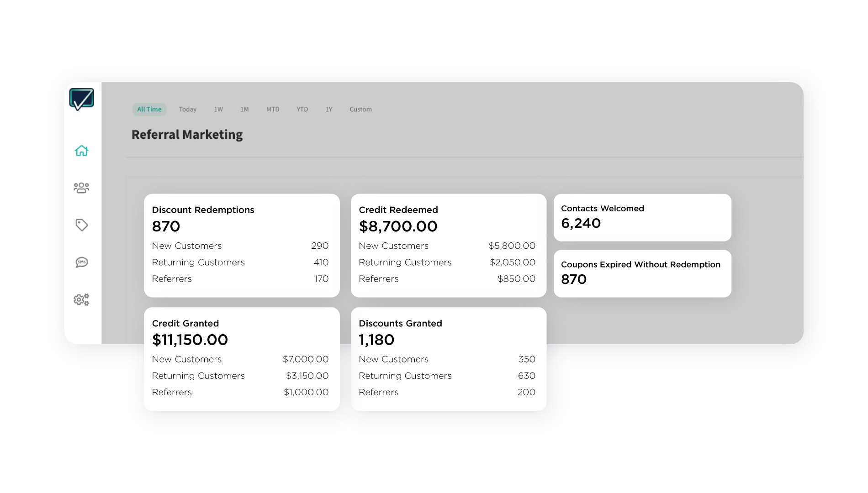Select the 1W time range
Image resolution: width=868 pixels, height=493 pixels.
click(218, 109)
